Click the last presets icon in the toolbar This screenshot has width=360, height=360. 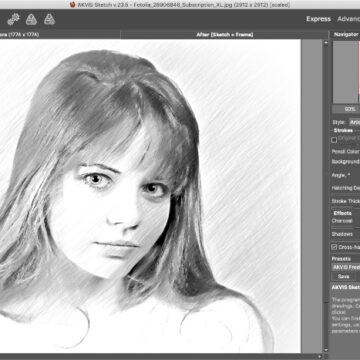point(49,19)
